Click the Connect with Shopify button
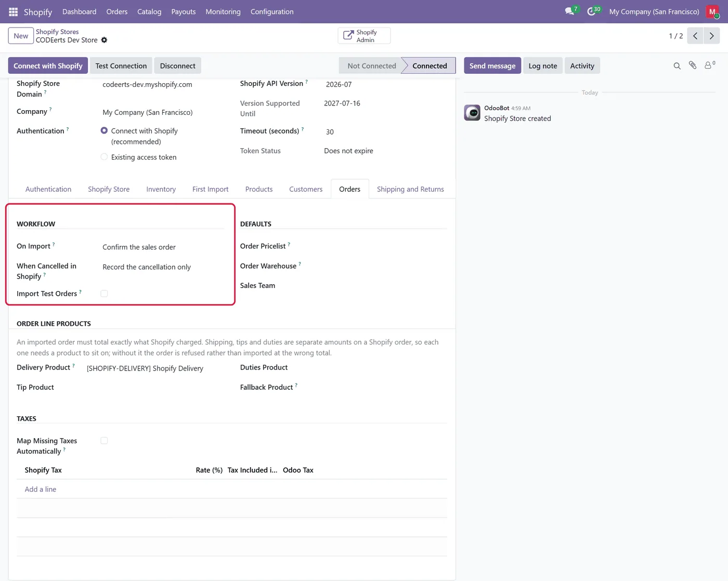This screenshot has width=728, height=581. (x=48, y=65)
